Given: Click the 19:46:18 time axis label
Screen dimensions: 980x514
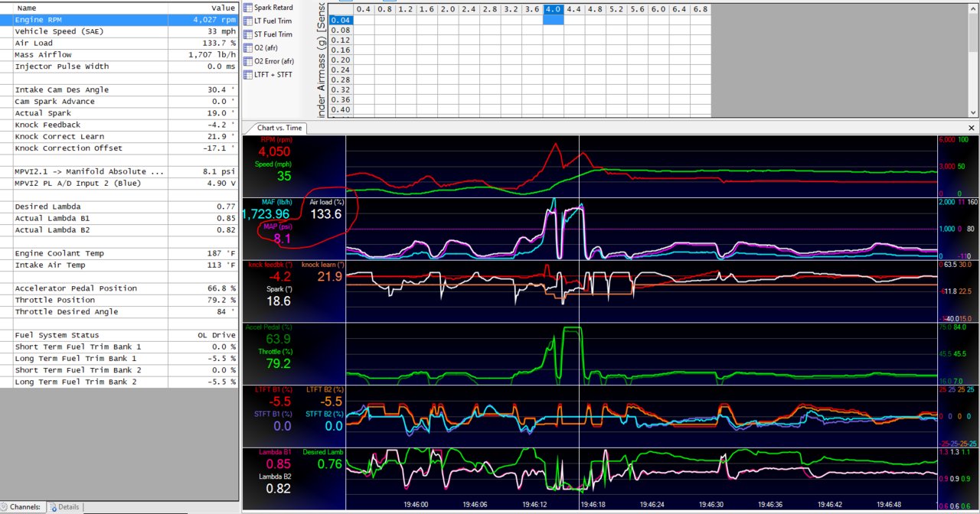Looking at the screenshot, I should tap(593, 505).
